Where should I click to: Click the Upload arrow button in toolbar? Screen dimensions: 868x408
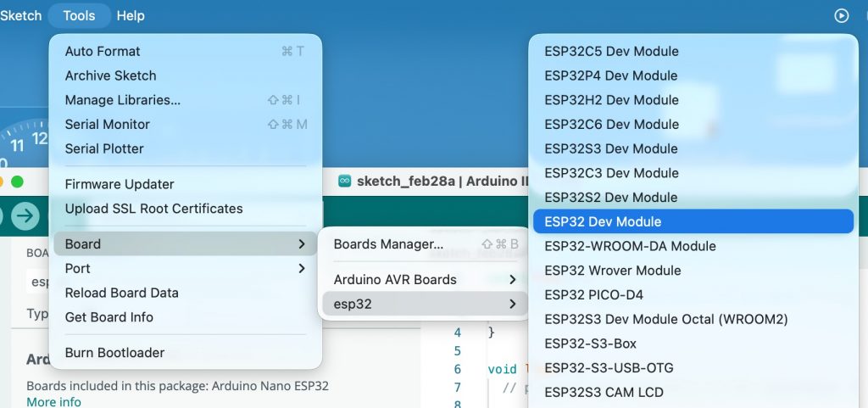pyautogui.click(x=26, y=215)
